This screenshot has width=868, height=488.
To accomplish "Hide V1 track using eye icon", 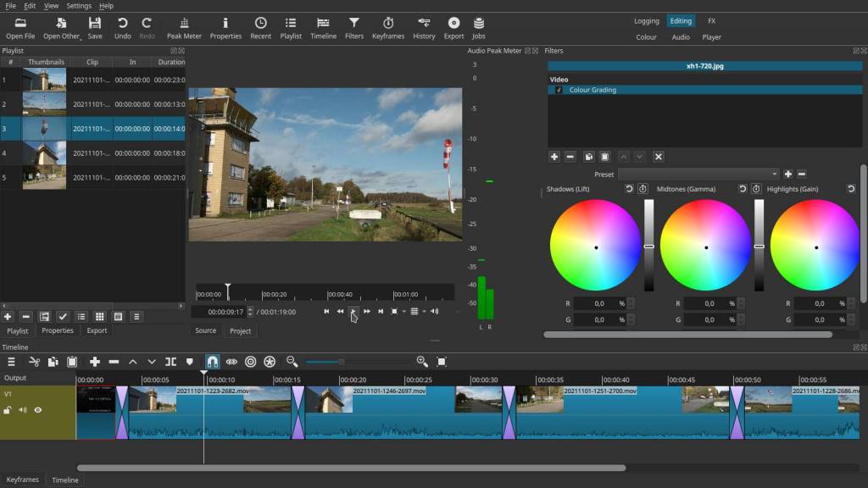I will (x=38, y=410).
